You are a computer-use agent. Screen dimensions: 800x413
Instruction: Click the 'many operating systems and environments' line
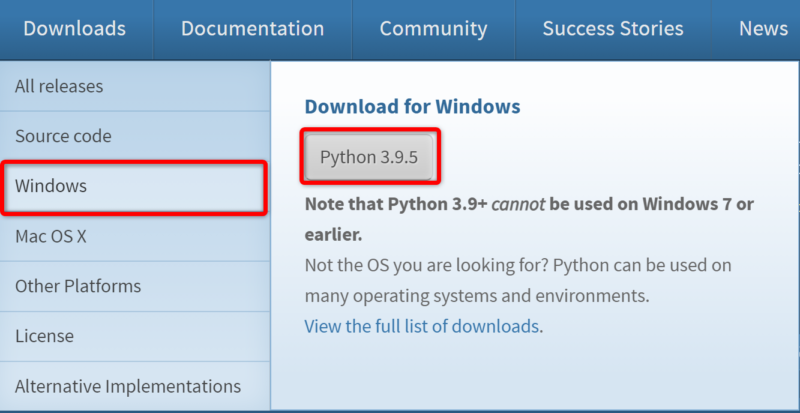pos(476,296)
